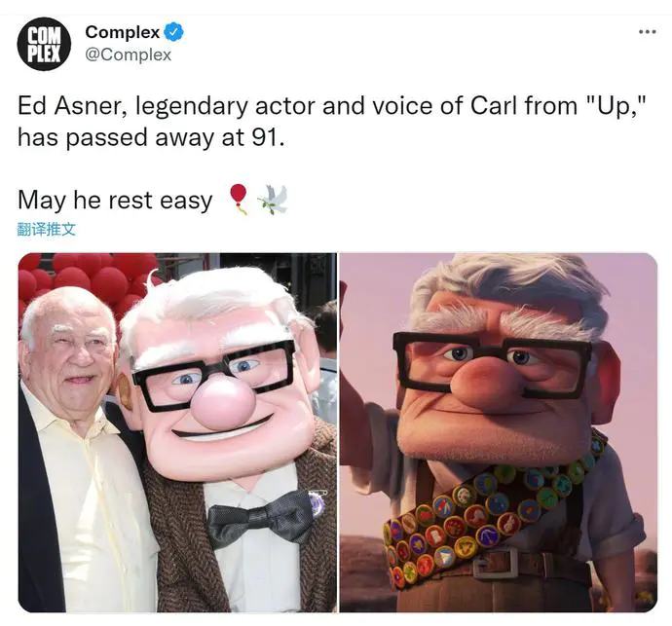Open the Complex profile avatar

(x=44, y=44)
